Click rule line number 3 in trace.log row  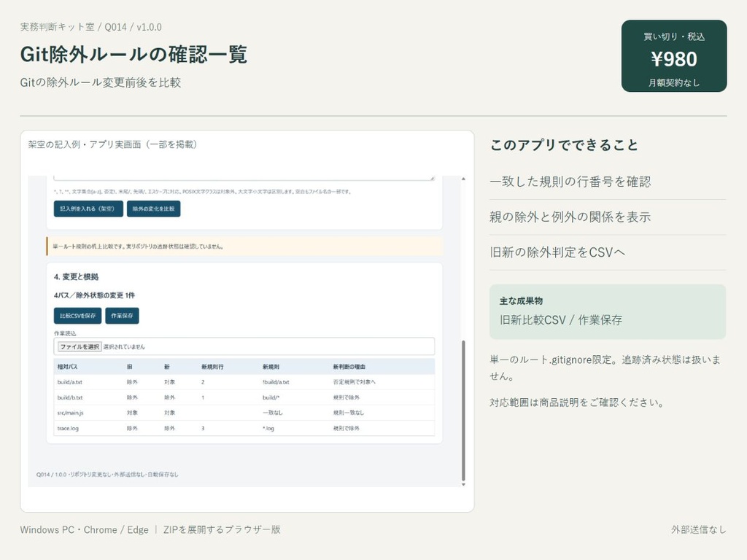coord(203,428)
